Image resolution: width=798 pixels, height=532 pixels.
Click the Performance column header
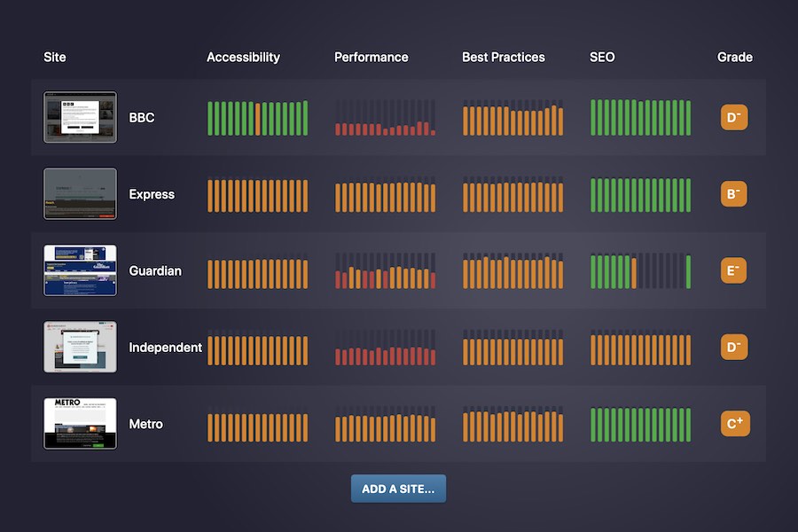[x=371, y=57]
